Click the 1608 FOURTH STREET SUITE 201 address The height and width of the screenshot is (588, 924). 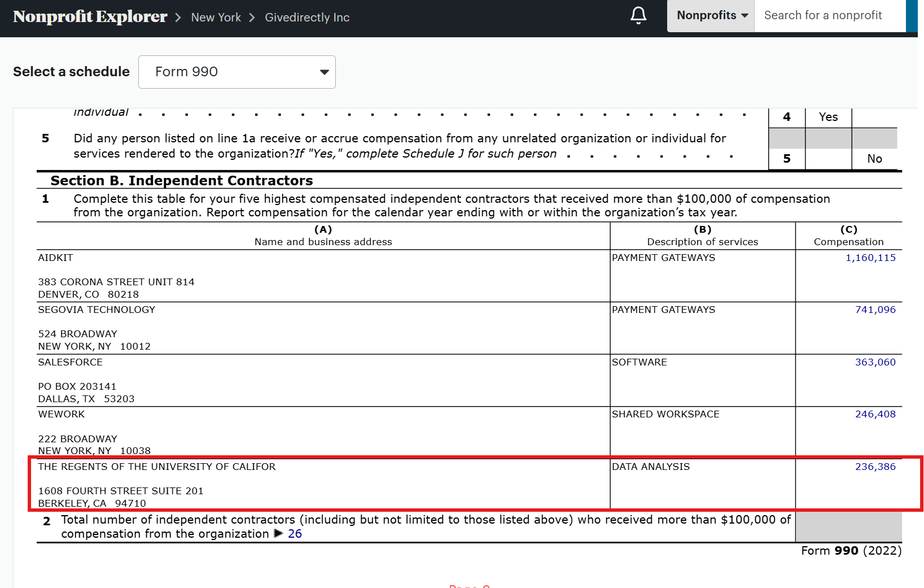pos(121,491)
